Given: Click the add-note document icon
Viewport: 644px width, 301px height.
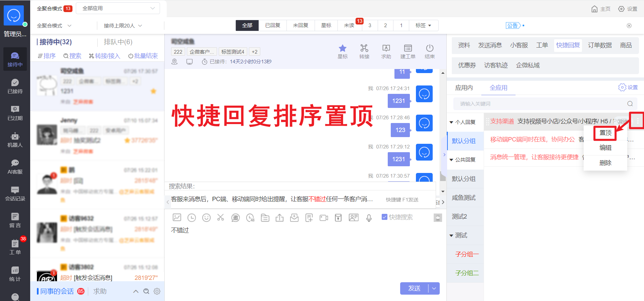Looking at the screenshot, I should (309, 218).
